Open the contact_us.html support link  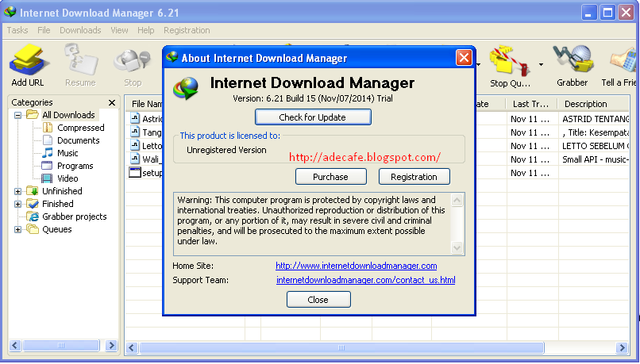click(x=366, y=280)
